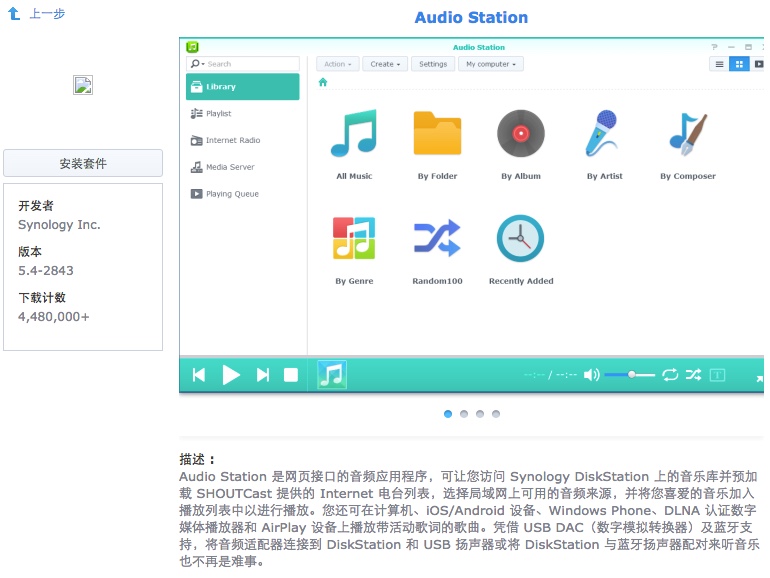
Task: Expand the Create dropdown
Action: pos(385,64)
